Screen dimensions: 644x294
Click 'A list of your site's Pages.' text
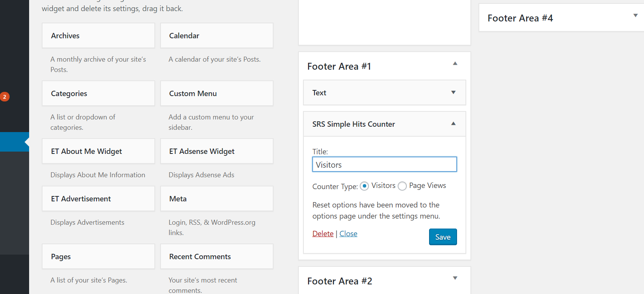click(x=89, y=280)
